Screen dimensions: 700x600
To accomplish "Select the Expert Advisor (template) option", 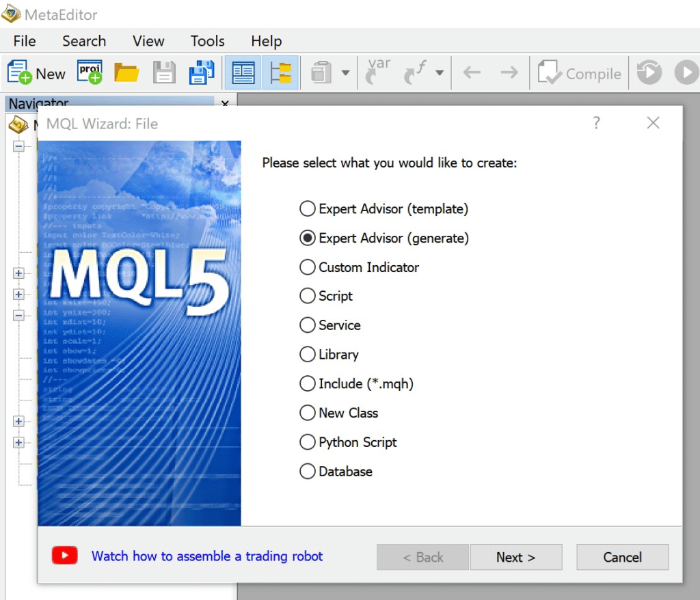I will pos(308,209).
